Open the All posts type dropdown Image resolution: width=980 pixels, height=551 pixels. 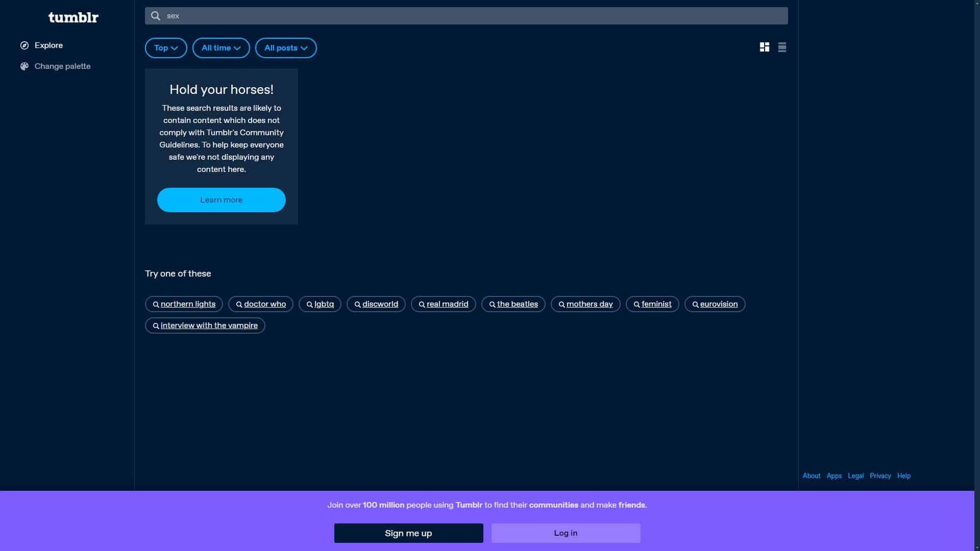286,48
